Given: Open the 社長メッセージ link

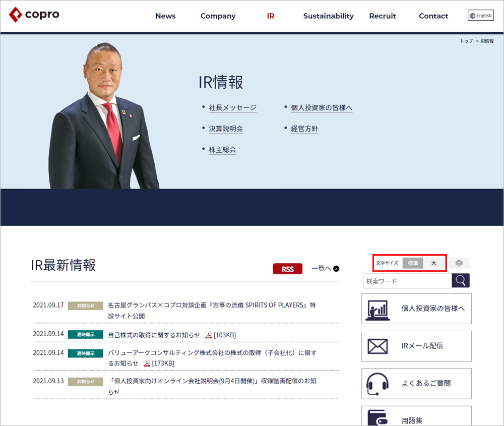Looking at the screenshot, I should click(232, 108).
